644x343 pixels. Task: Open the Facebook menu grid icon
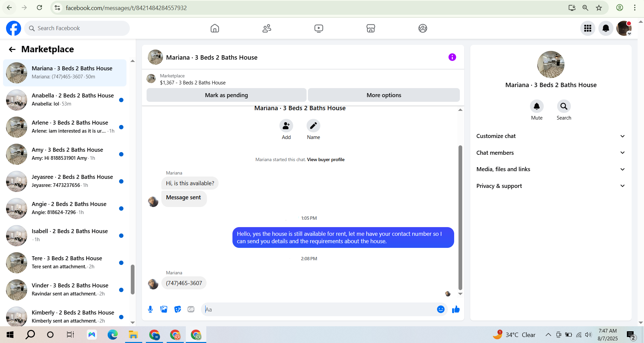point(588,28)
